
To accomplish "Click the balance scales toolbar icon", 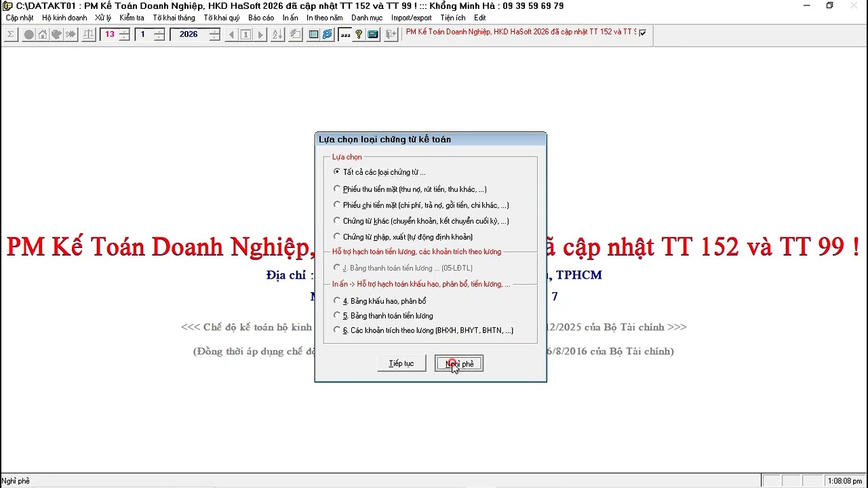I will tap(89, 35).
